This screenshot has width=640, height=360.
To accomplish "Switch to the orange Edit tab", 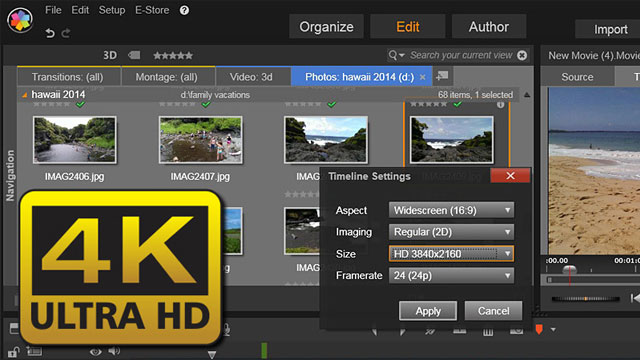I will 408,27.
